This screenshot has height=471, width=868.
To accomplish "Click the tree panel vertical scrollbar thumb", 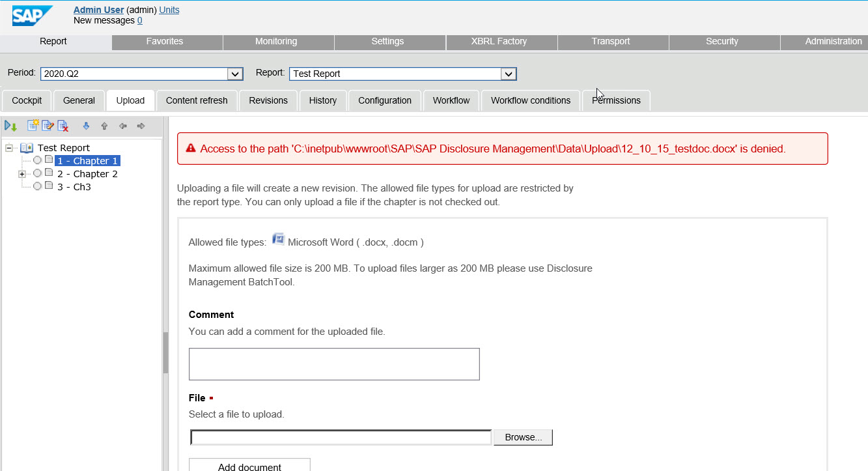I will [165, 352].
